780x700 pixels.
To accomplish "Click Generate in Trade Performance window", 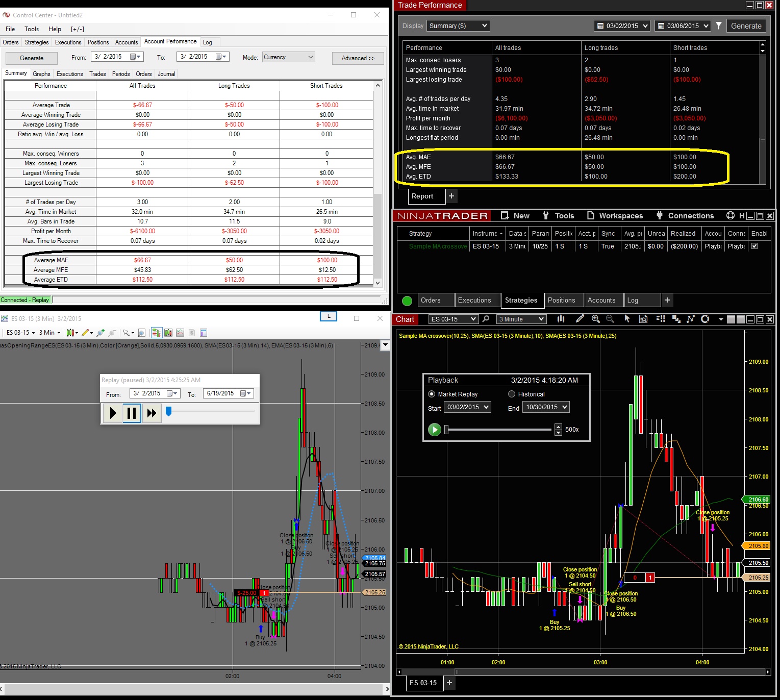I will pos(746,26).
